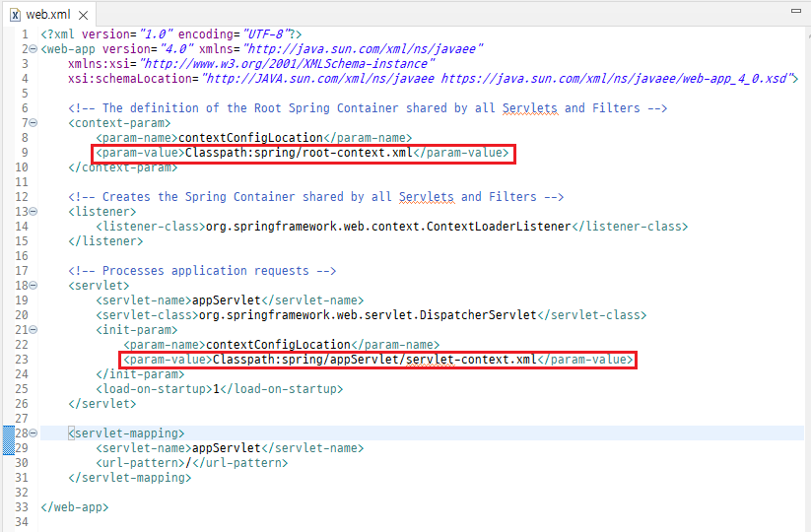The width and height of the screenshot is (811, 532).
Task: Click the xmlns:xsi attribute on line 3
Action: 251,64
